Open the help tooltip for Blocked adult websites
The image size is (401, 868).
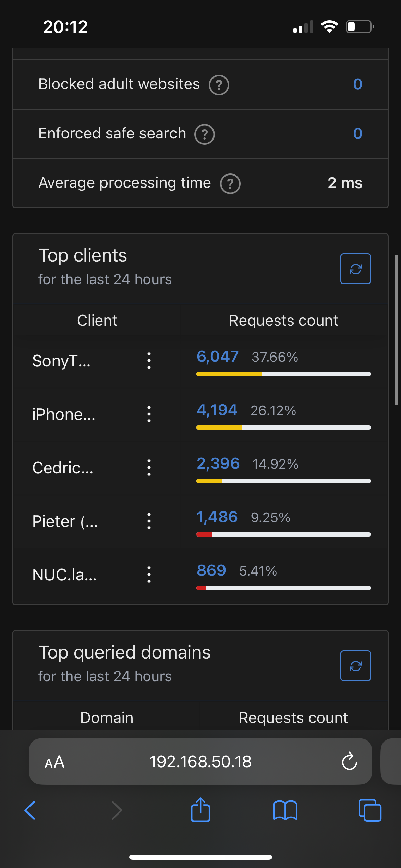click(x=220, y=85)
